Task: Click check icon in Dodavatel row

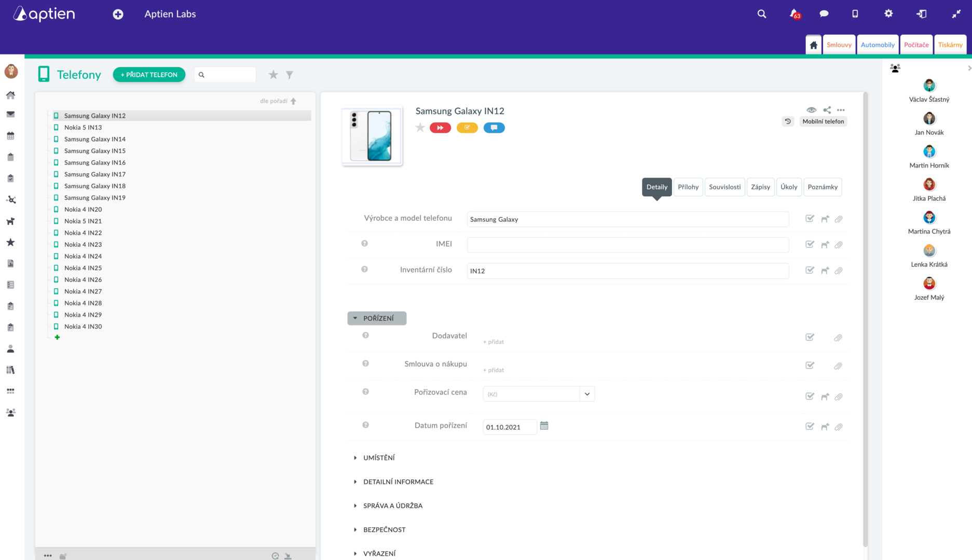Action: point(810,337)
